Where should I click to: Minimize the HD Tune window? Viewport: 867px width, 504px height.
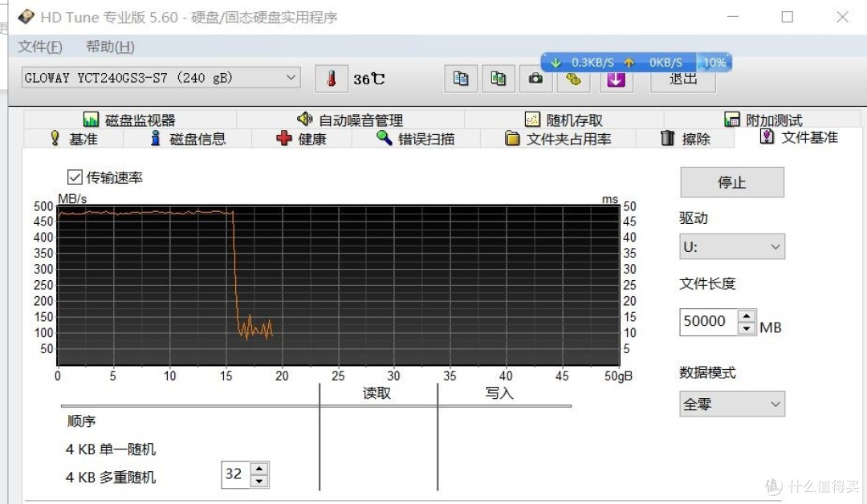point(733,17)
